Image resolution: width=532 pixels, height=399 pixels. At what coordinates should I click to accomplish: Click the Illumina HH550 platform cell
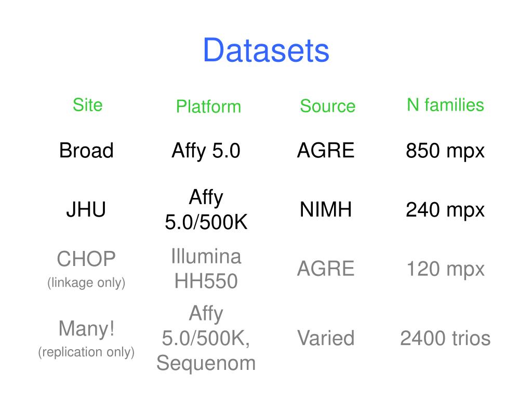[206, 269]
